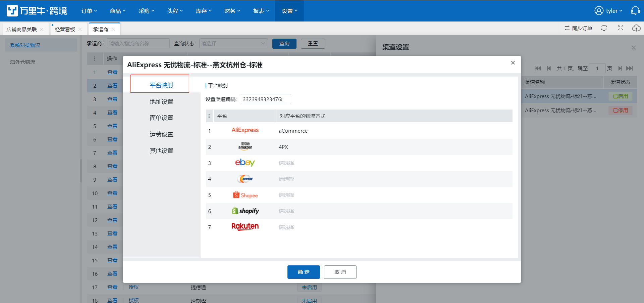The height and width of the screenshot is (303, 644).
Task: Click 确定 to confirm mapping
Action: 304,272
